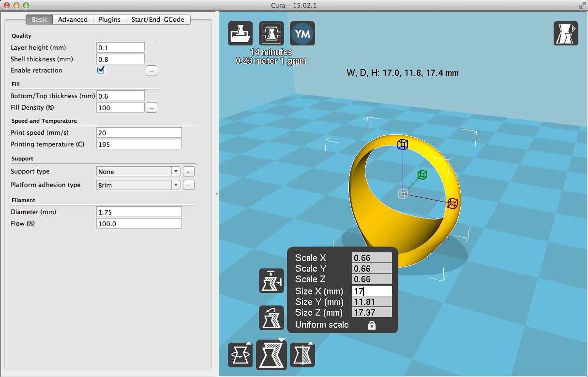Viewport: 588px width, 377px height.
Task: Click the Size X (mm) field
Action: pyautogui.click(x=372, y=291)
